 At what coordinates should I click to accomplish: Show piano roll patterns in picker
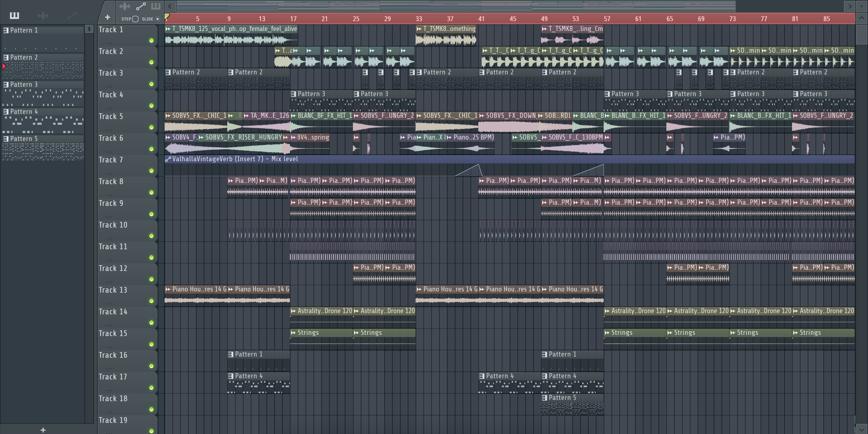pyautogui.click(x=14, y=15)
